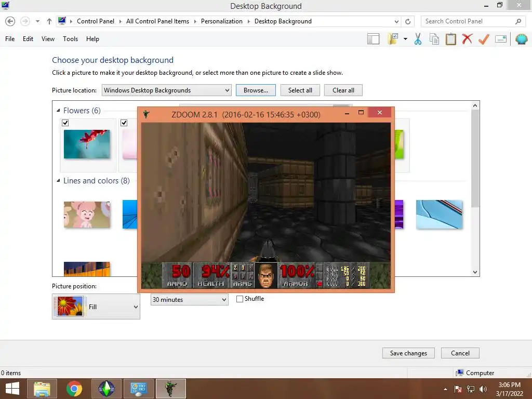Viewport: 532px width, 399px height.
Task: Open the Edit menu
Action: (x=28, y=38)
